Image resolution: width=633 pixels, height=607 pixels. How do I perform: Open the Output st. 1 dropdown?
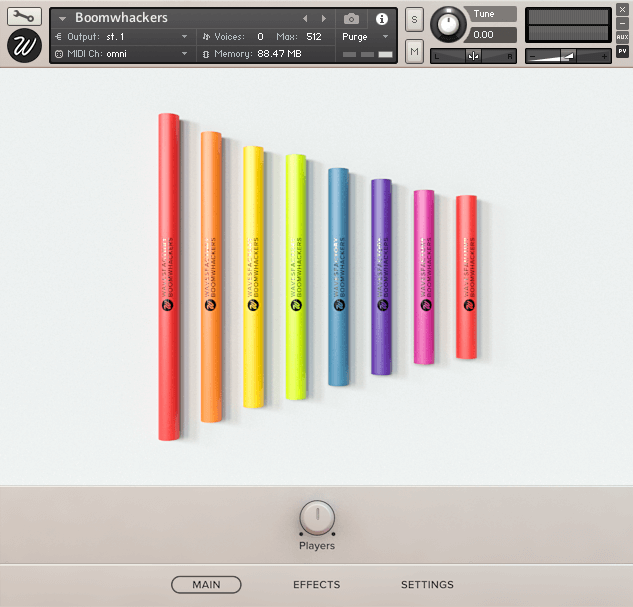[121, 37]
